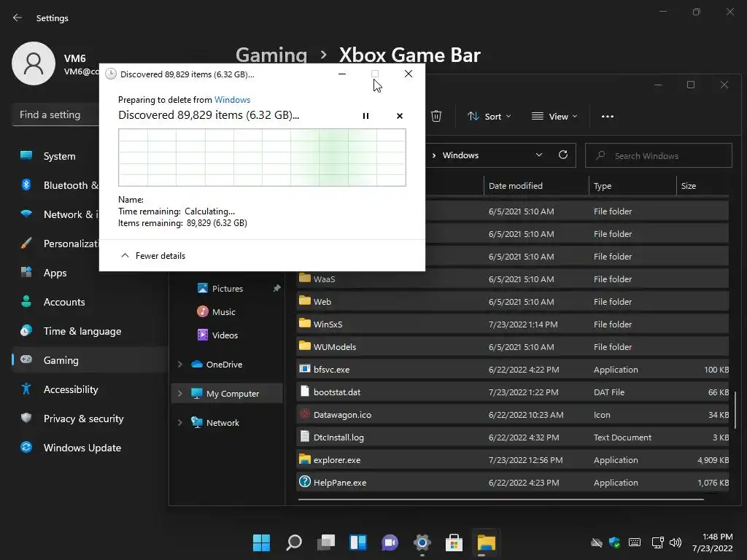Open the View dropdown in File Explorer
The width and height of the screenshot is (747, 560).
554,116
